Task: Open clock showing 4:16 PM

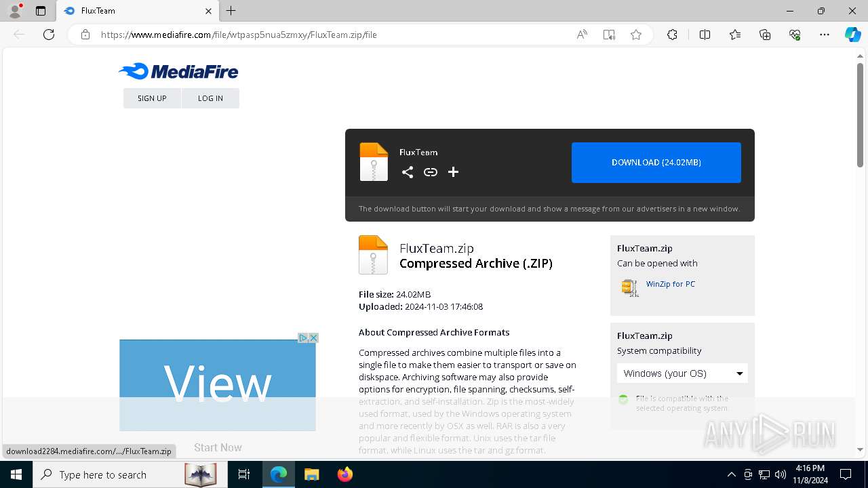Action: pos(810,474)
